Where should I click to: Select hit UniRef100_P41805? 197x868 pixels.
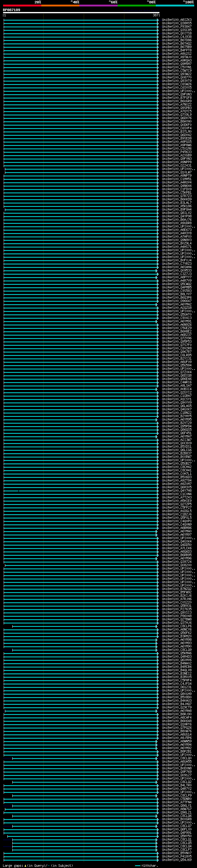click(177, 856)
